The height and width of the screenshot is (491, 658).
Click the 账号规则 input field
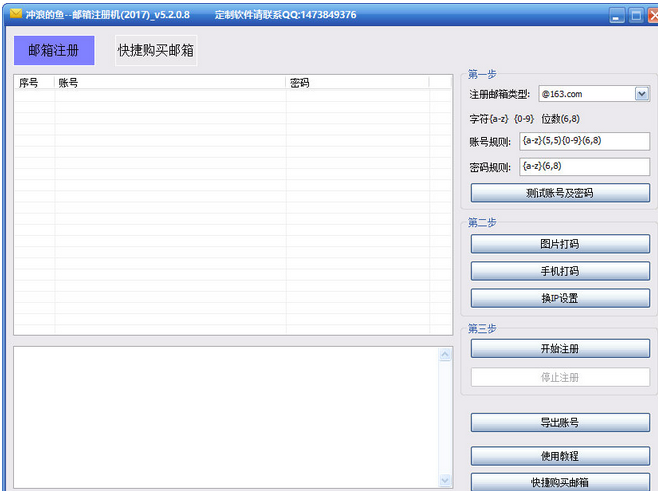point(584,141)
